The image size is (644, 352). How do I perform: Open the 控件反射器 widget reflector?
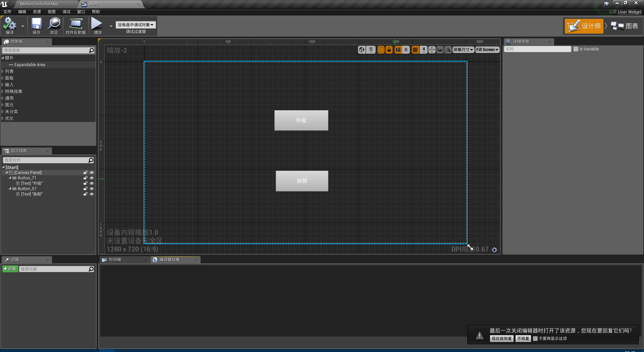pos(75,26)
